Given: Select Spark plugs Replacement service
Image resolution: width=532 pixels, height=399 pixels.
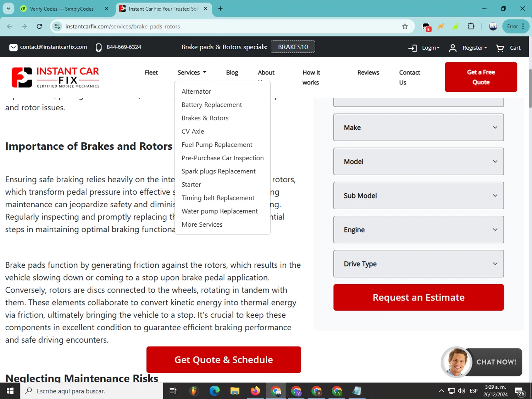Looking at the screenshot, I should (x=218, y=171).
